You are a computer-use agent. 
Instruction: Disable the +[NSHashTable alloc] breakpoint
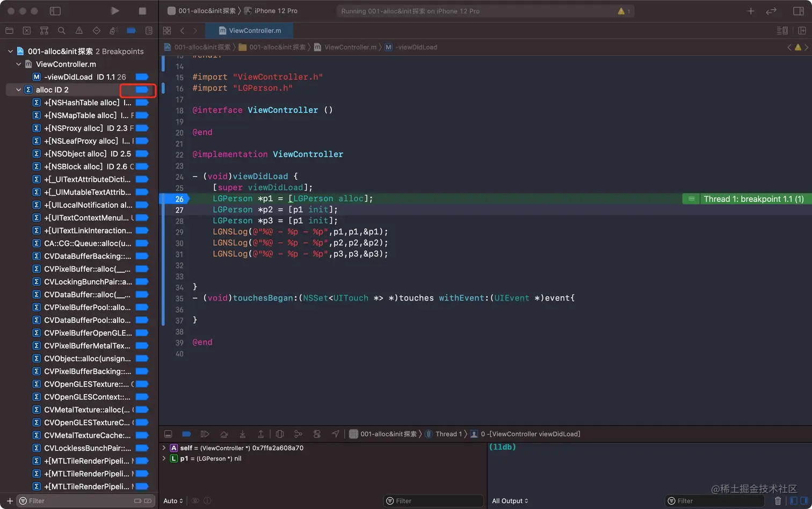click(142, 103)
